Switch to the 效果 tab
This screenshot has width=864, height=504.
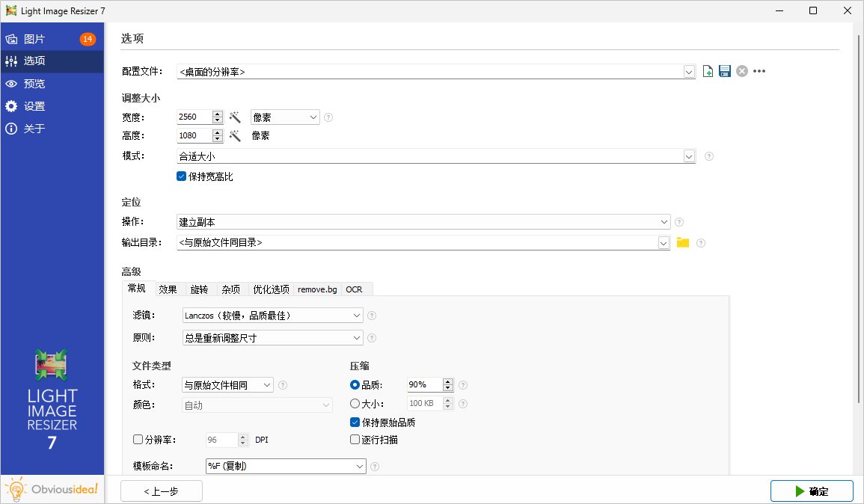(x=168, y=289)
